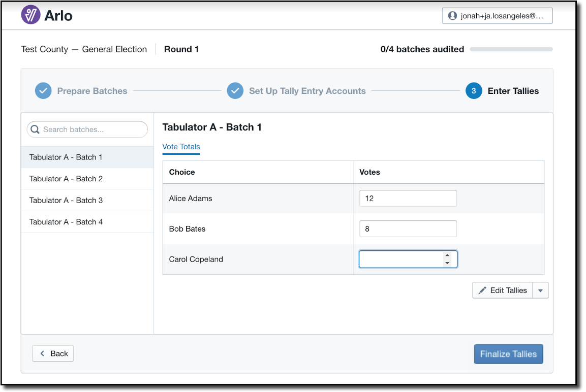Expand the Edit Tallies dropdown arrow

[540, 290]
